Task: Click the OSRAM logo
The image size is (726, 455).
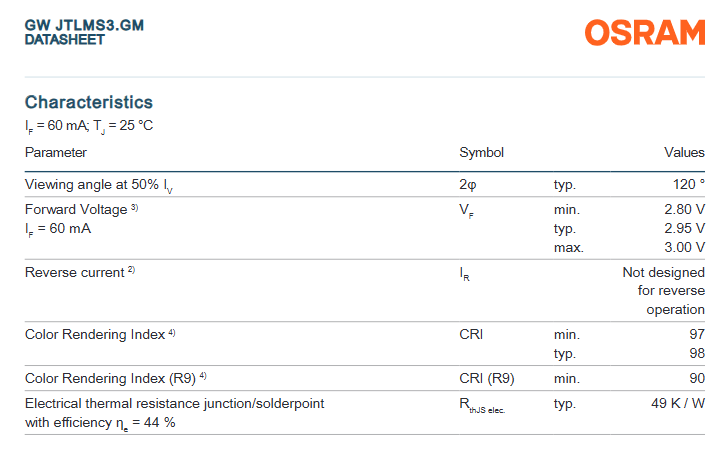Action: pos(645,33)
